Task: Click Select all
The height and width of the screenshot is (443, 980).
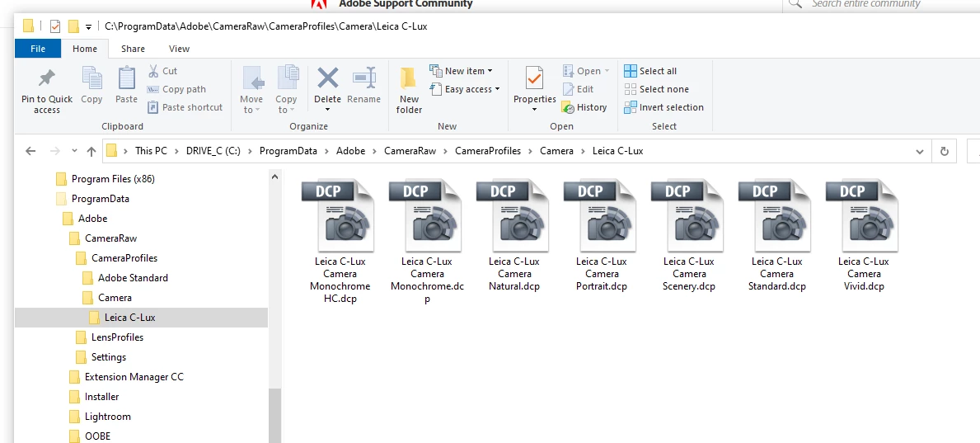Action: (x=650, y=71)
